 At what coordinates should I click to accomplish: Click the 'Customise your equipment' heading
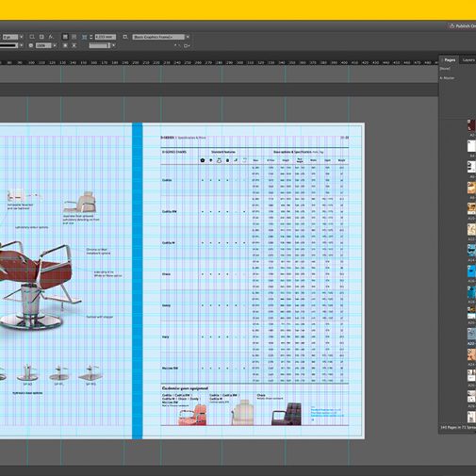185,388
